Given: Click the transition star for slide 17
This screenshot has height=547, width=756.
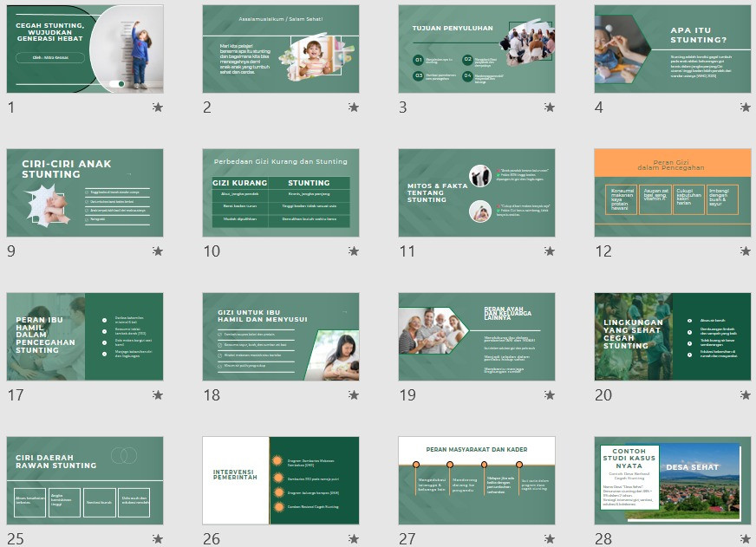Looking at the screenshot, I should (x=158, y=395).
